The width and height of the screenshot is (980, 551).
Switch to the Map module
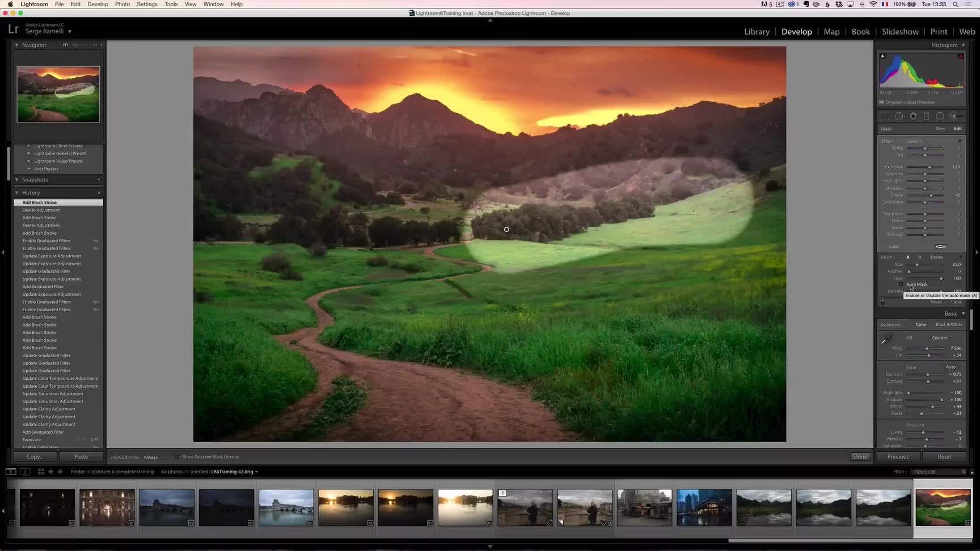point(831,32)
